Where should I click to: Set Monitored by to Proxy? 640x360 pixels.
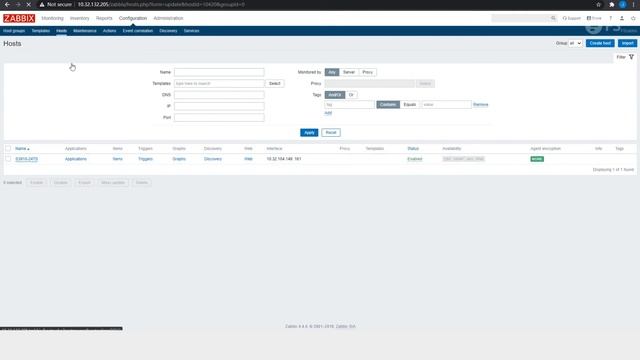[x=367, y=72]
